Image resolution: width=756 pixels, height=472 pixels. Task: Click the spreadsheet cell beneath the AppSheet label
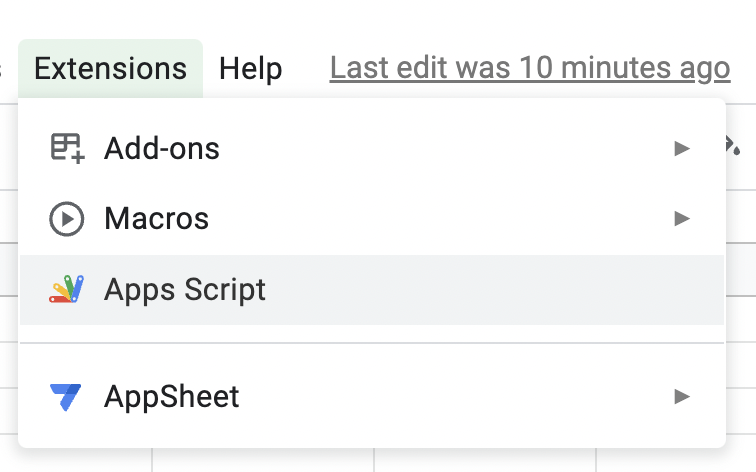point(263,461)
